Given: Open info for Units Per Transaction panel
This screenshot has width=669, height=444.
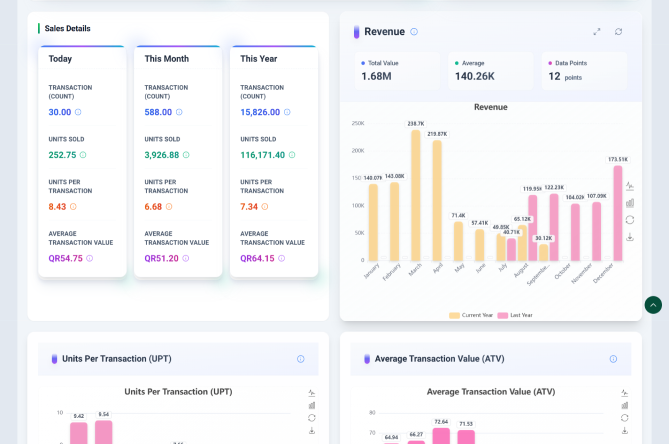Looking at the screenshot, I should pos(301,359).
